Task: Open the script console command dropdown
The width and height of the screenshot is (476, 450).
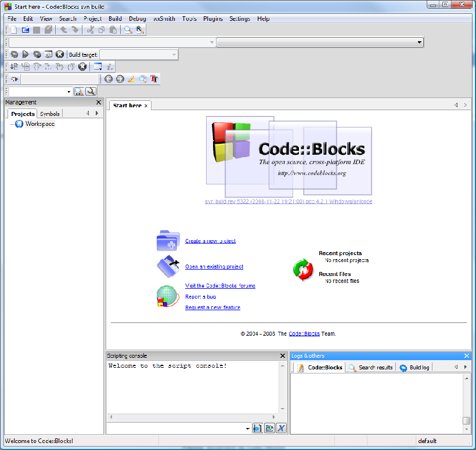Action: (247, 428)
